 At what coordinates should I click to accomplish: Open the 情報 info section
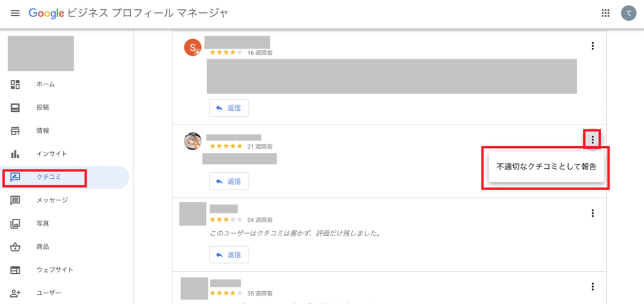click(42, 131)
